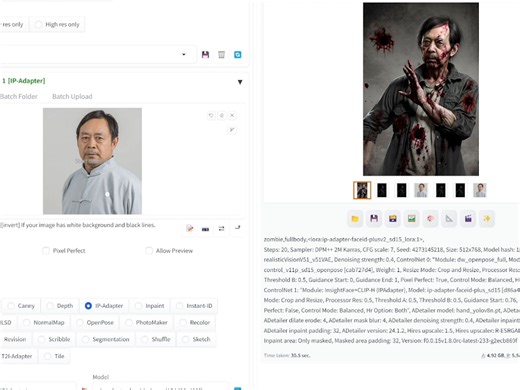Viewport: 520px width, 390px height.
Task: Switch to the Batch Folder tab
Action: pos(19,96)
